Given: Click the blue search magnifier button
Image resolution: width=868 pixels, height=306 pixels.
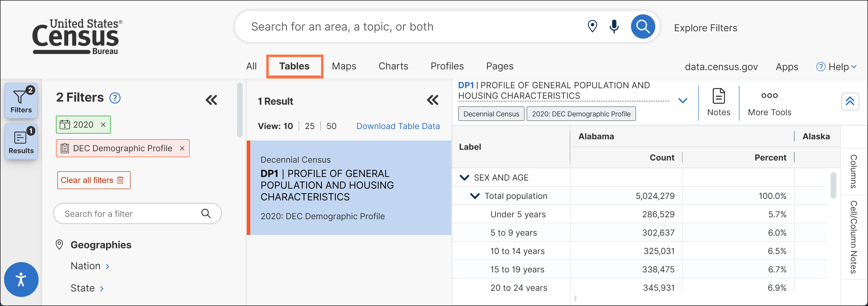Looking at the screenshot, I should point(643,26).
